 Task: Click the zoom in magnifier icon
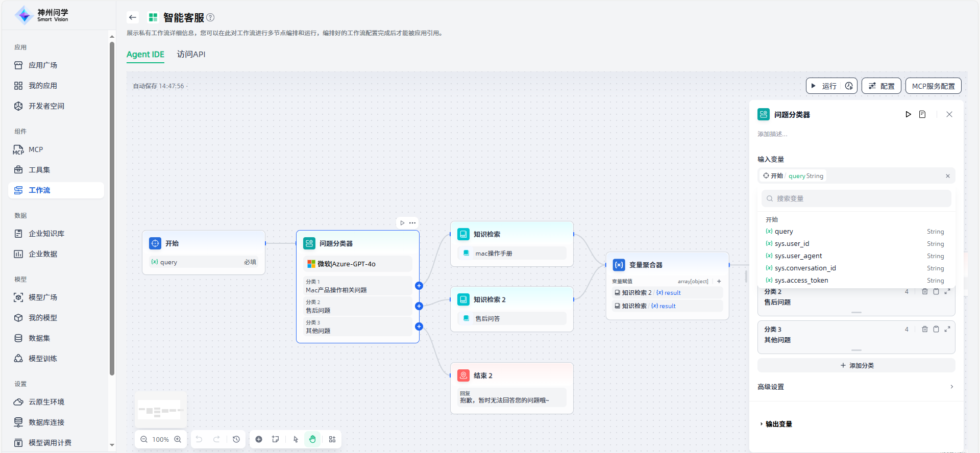click(x=178, y=439)
